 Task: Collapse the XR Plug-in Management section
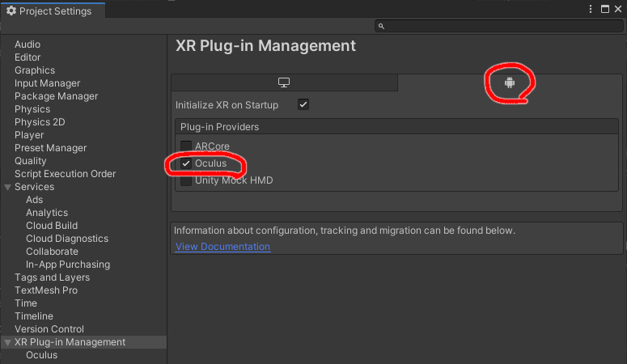pyautogui.click(x=7, y=342)
